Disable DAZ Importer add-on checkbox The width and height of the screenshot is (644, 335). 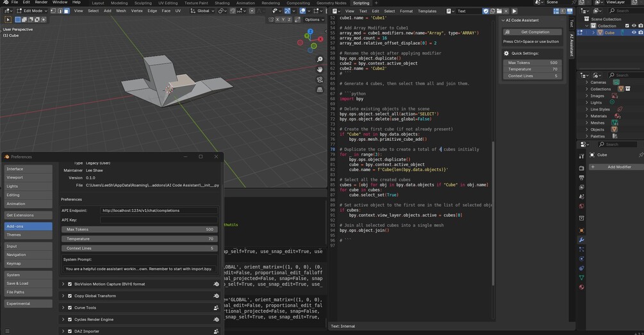coord(70,331)
